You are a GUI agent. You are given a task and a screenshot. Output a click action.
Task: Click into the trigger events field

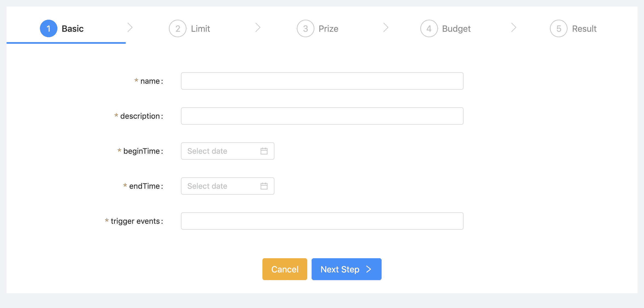pos(322,221)
